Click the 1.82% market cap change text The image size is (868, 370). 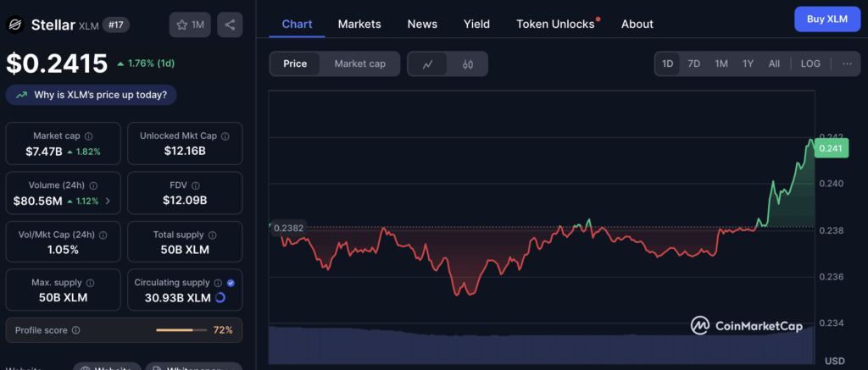point(87,152)
